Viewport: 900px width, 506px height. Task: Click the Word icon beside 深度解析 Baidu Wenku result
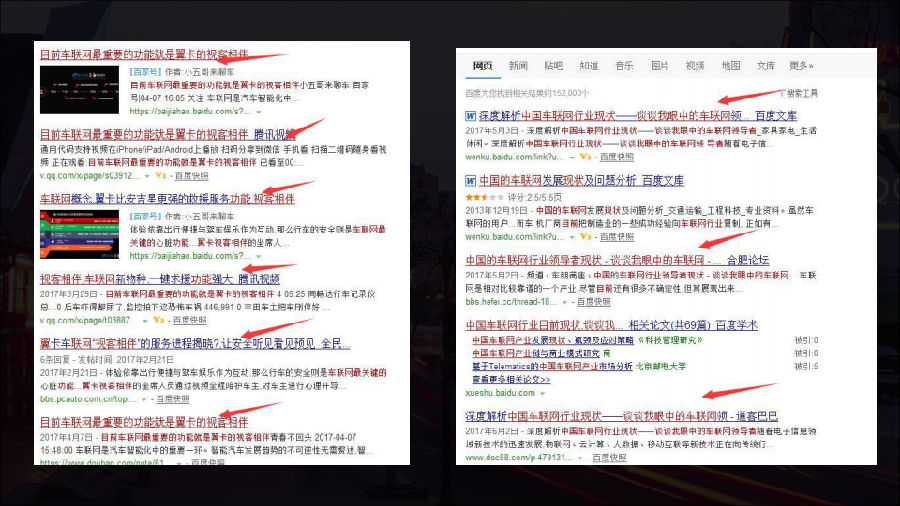tap(470, 116)
